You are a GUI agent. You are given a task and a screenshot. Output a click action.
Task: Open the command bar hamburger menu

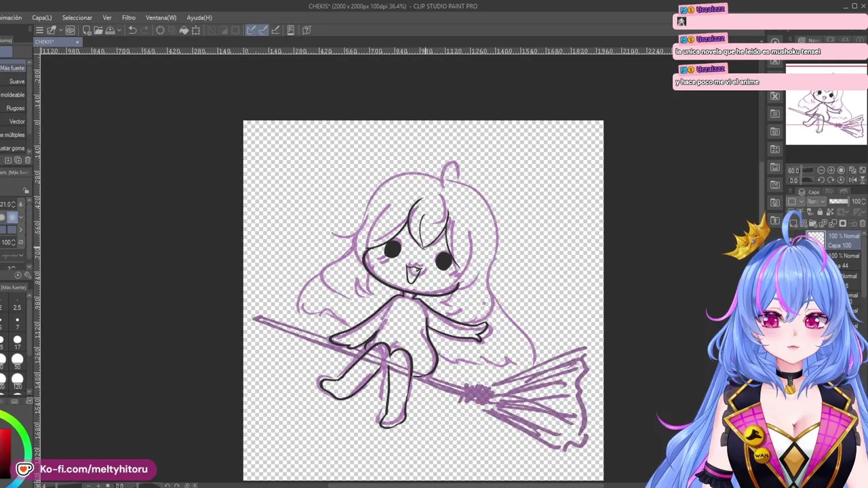(x=39, y=30)
